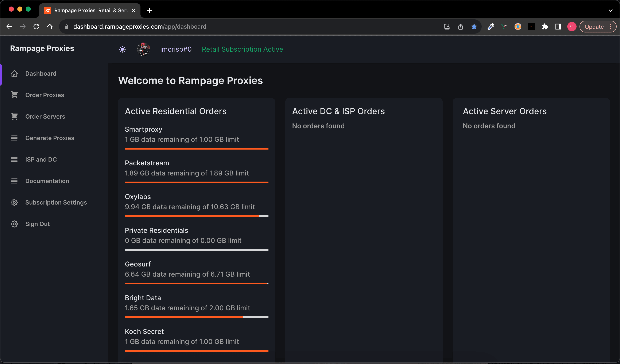Expand the tab search chevron
620x364 pixels.
pyautogui.click(x=611, y=11)
